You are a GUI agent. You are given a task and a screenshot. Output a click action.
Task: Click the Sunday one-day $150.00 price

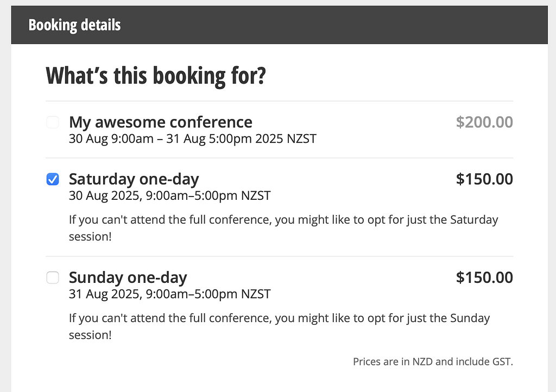(x=484, y=278)
